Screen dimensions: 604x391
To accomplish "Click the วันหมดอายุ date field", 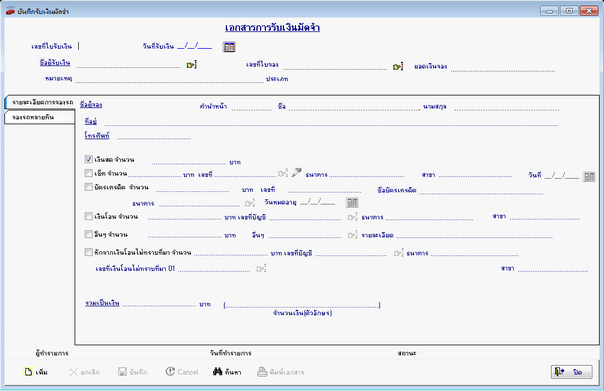I will (x=317, y=202).
